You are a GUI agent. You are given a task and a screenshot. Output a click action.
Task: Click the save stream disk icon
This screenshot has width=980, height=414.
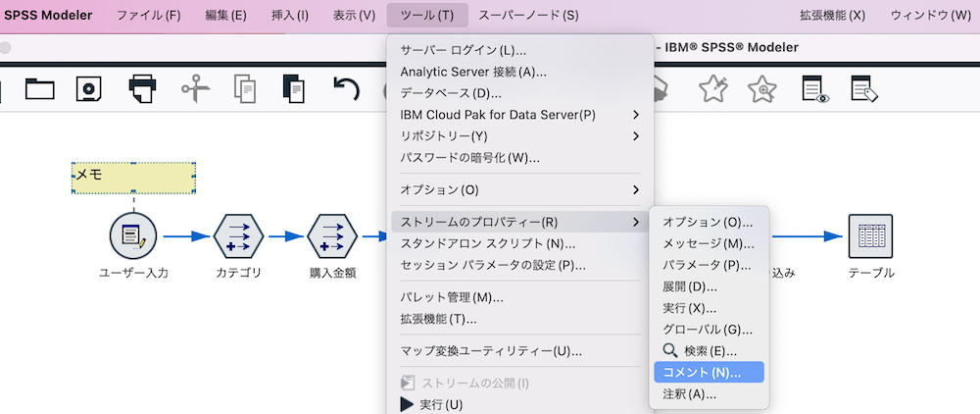(x=89, y=89)
